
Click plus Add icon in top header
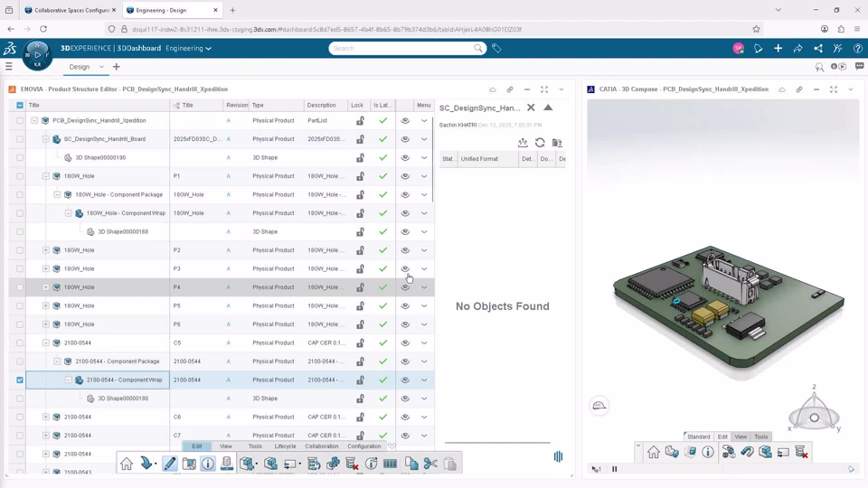tap(778, 49)
